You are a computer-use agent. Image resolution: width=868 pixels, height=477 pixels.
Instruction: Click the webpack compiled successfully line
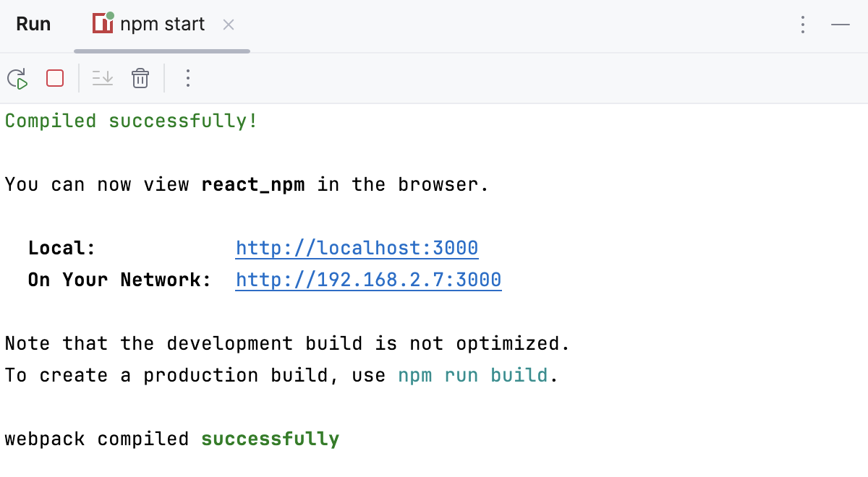pyautogui.click(x=171, y=438)
